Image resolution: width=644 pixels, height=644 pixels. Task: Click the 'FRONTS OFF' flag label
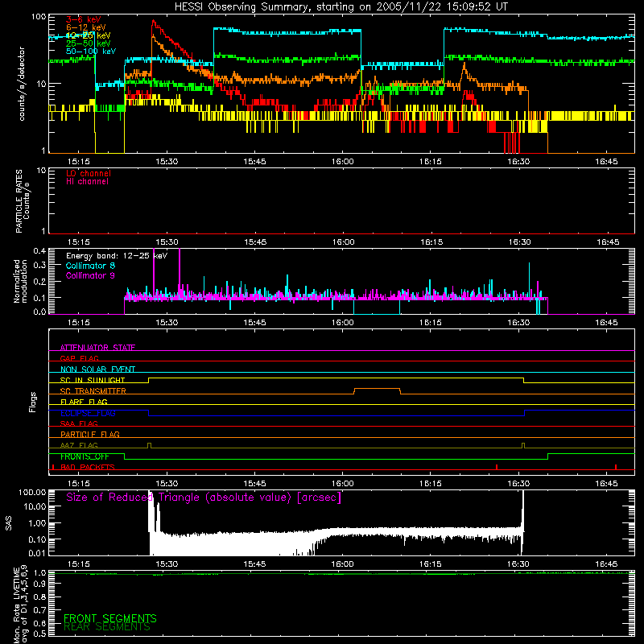click(85, 456)
